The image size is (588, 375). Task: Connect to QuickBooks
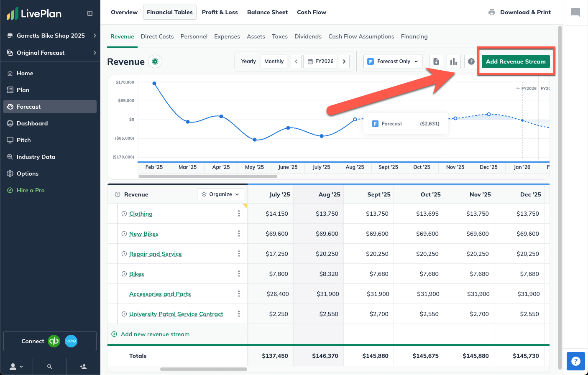(54, 341)
